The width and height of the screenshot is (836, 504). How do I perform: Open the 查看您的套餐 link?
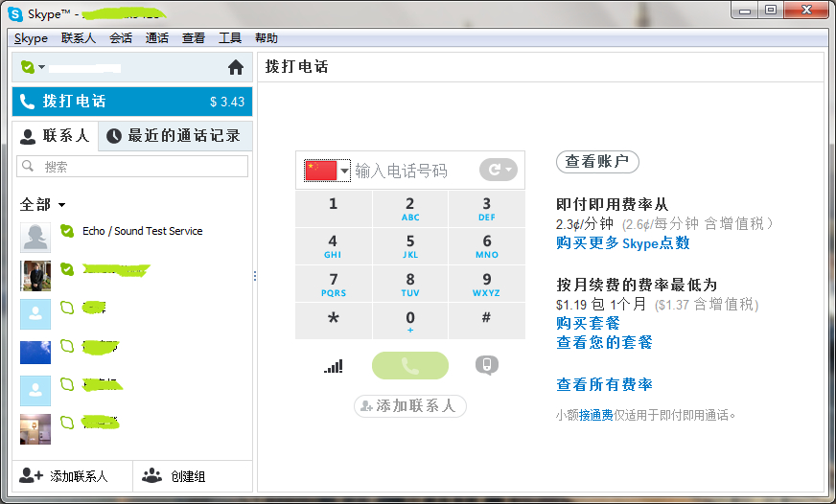pyautogui.click(x=604, y=342)
